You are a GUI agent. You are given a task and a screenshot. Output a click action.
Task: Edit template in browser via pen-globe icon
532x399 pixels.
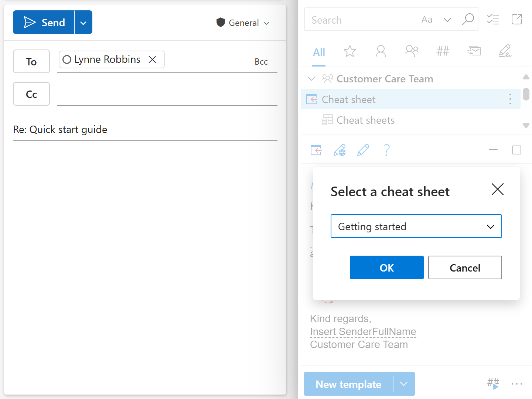(x=340, y=150)
